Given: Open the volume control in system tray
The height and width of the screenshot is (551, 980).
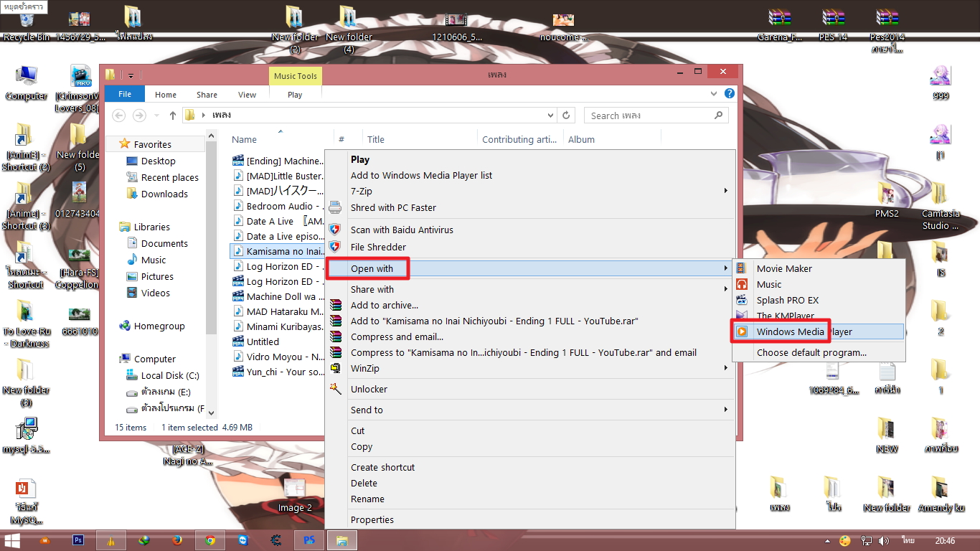Looking at the screenshot, I should coord(884,540).
